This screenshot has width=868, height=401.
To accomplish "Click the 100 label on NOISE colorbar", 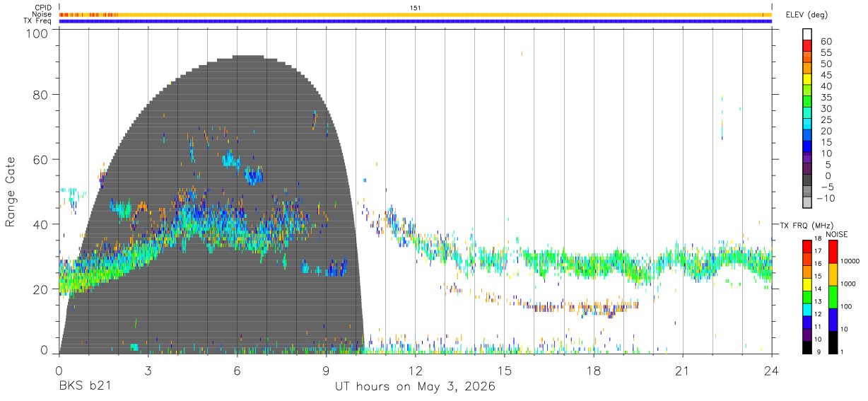I will point(845,306).
